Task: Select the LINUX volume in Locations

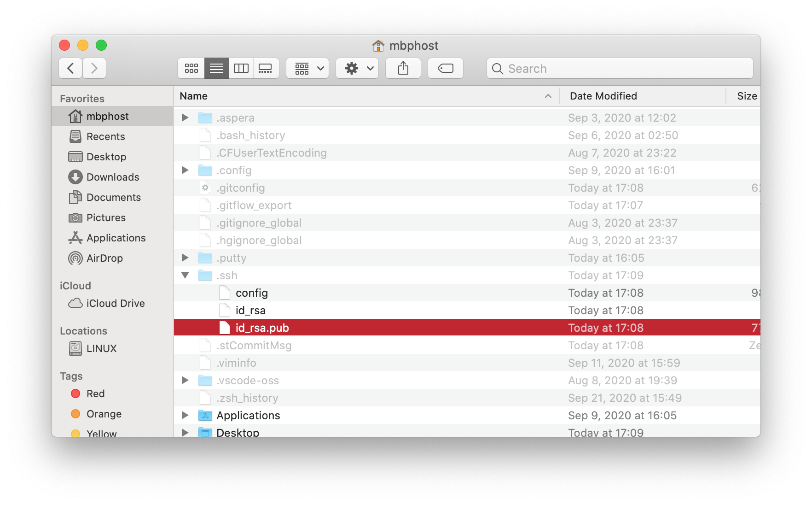Action: pyautogui.click(x=101, y=348)
